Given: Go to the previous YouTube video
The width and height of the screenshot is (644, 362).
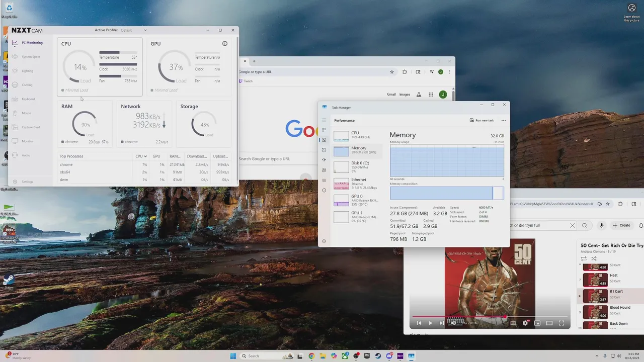Looking at the screenshot, I should tap(418, 323).
